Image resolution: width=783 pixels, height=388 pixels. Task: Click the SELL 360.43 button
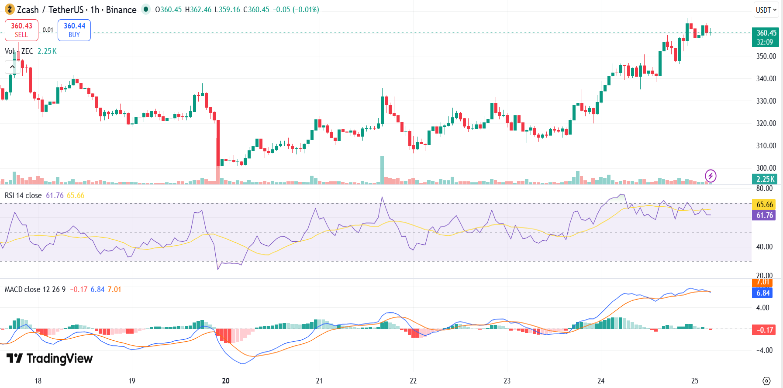pyautogui.click(x=21, y=30)
